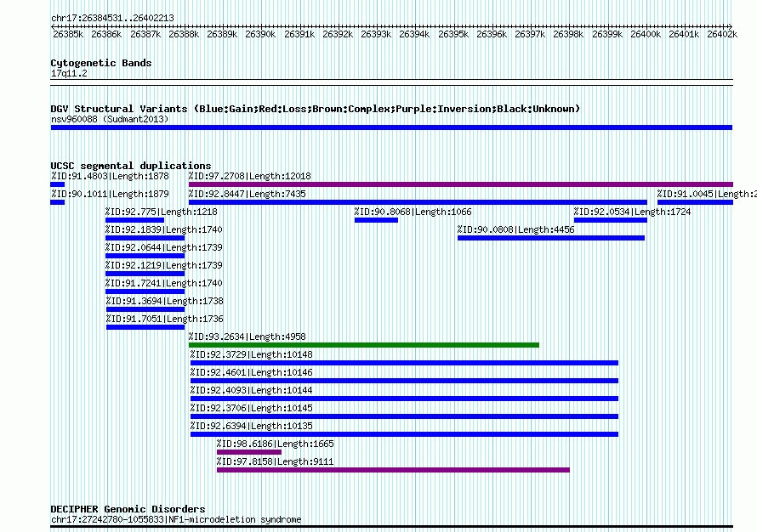Select the Cytogenetic Bands track title
757x532 pixels.
coord(101,63)
